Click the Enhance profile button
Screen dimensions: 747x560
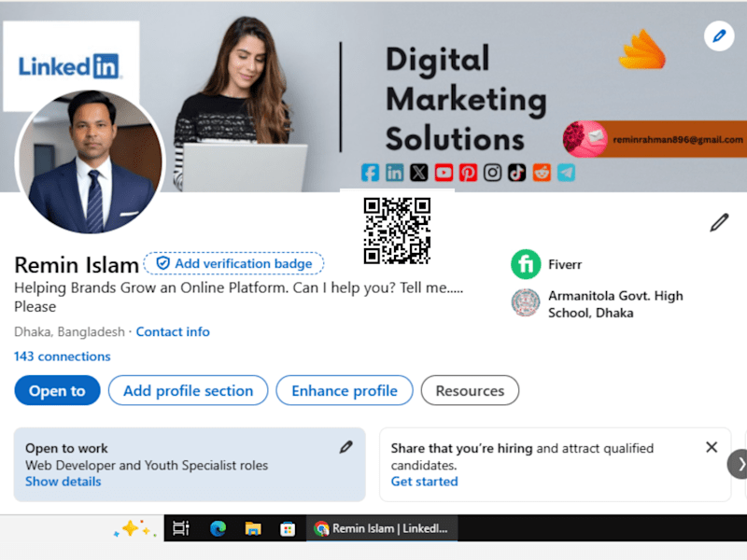(x=345, y=390)
